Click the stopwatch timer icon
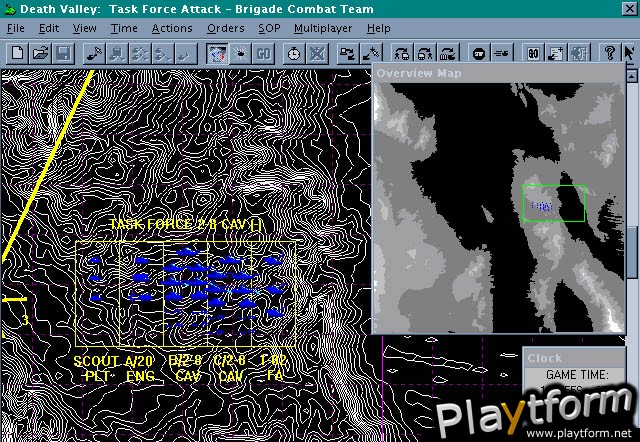640x442 pixels. pos(293,53)
